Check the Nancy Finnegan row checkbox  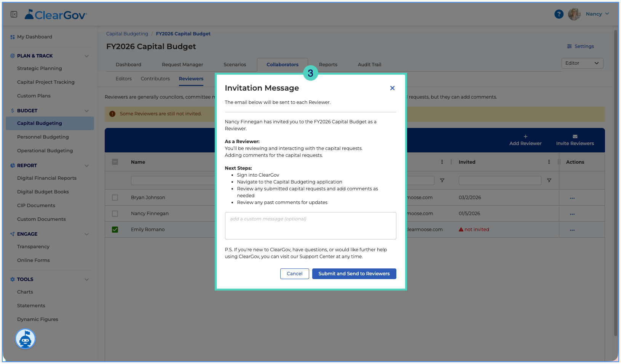[115, 214]
